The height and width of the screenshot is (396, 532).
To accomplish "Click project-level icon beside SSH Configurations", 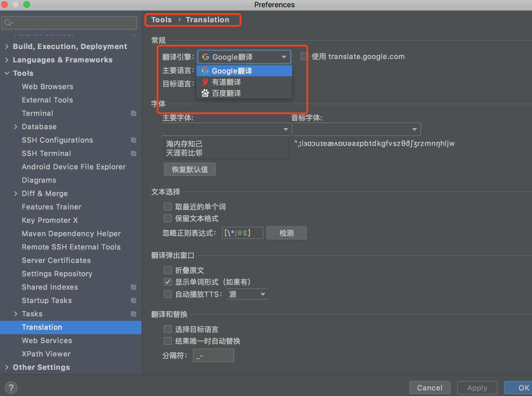I will (134, 140).
